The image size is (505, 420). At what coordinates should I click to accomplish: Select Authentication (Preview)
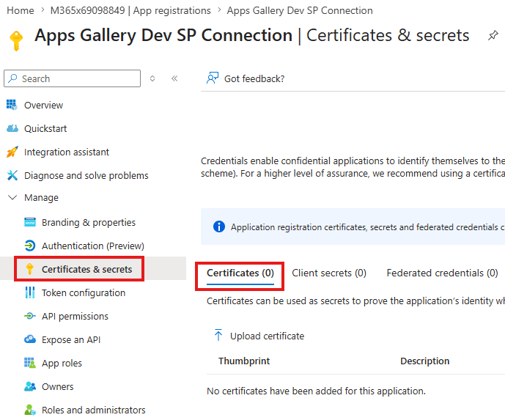93,246
